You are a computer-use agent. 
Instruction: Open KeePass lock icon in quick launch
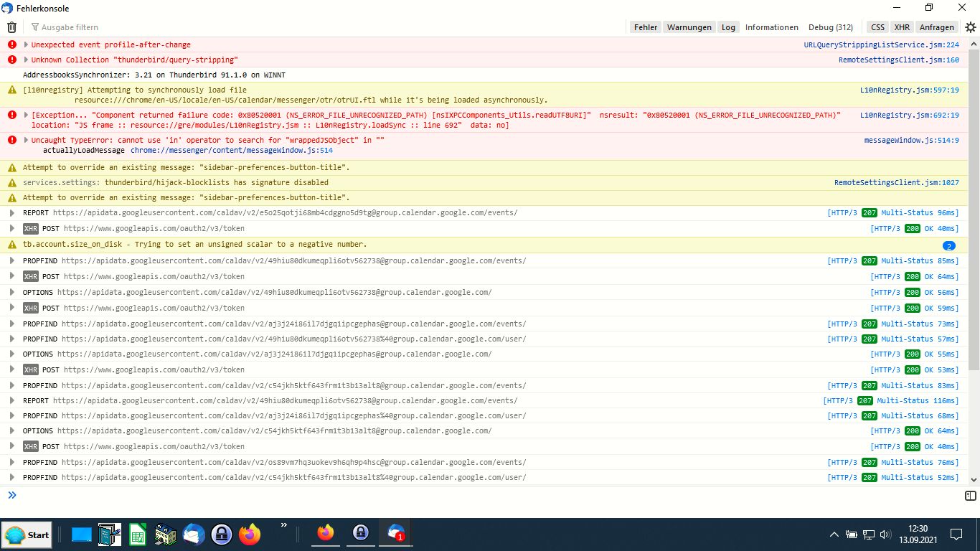pos(222,534)
